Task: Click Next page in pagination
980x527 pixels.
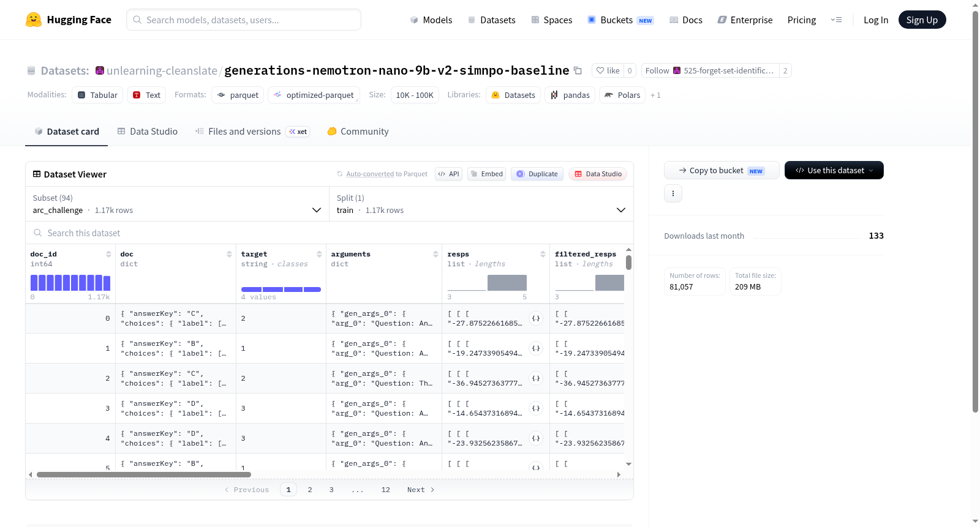Action: coord(421,490)
